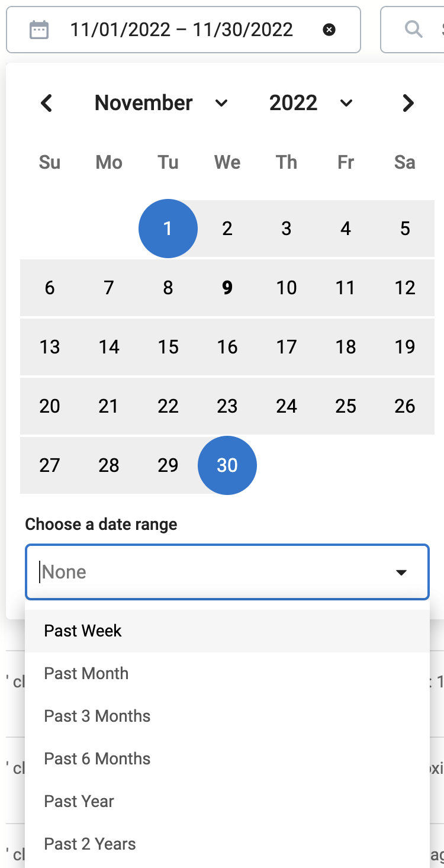The image size is (444, 868).
Task: Open the year picker via the 2022 chevron
Action: [x=346, y=103]
